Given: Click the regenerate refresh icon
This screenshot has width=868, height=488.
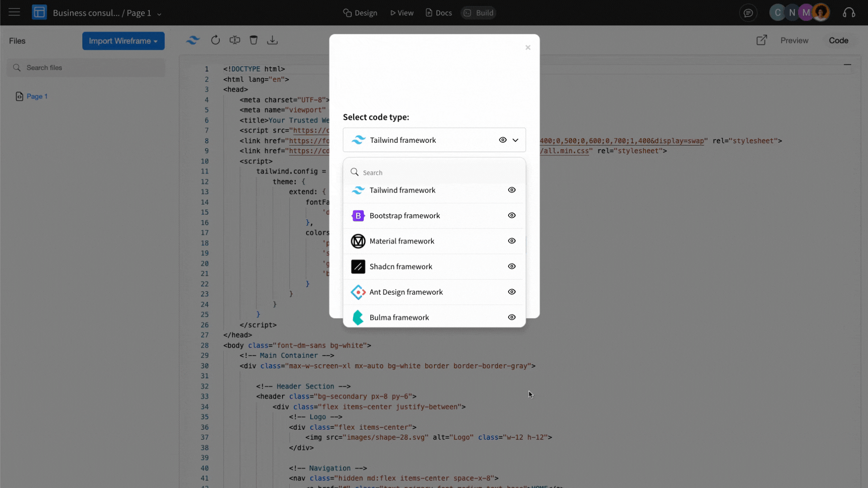Looking at the screenshot, I should pyautogui.click(x=215, y=40).
